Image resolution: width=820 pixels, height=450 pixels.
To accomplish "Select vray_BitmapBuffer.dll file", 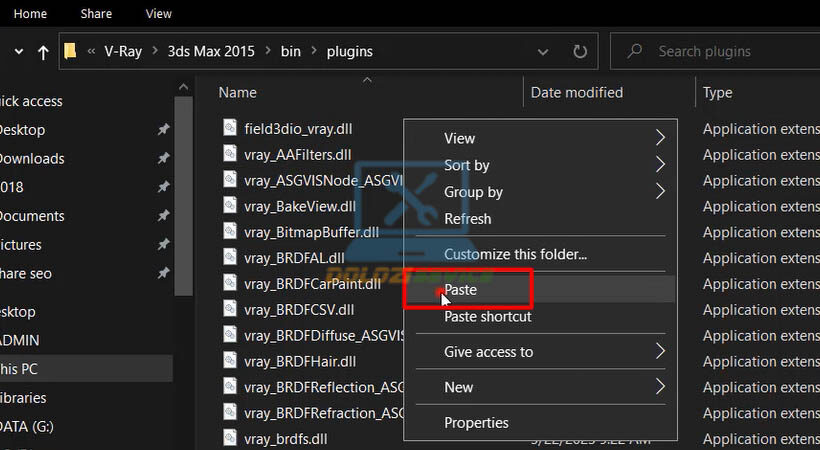I will [x=311, y=232].
